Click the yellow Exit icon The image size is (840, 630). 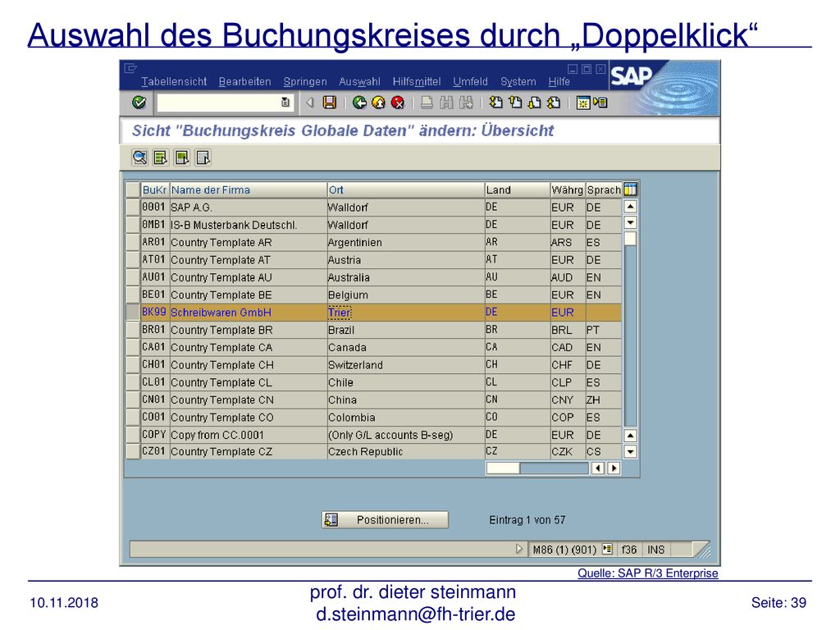[378, 103]
